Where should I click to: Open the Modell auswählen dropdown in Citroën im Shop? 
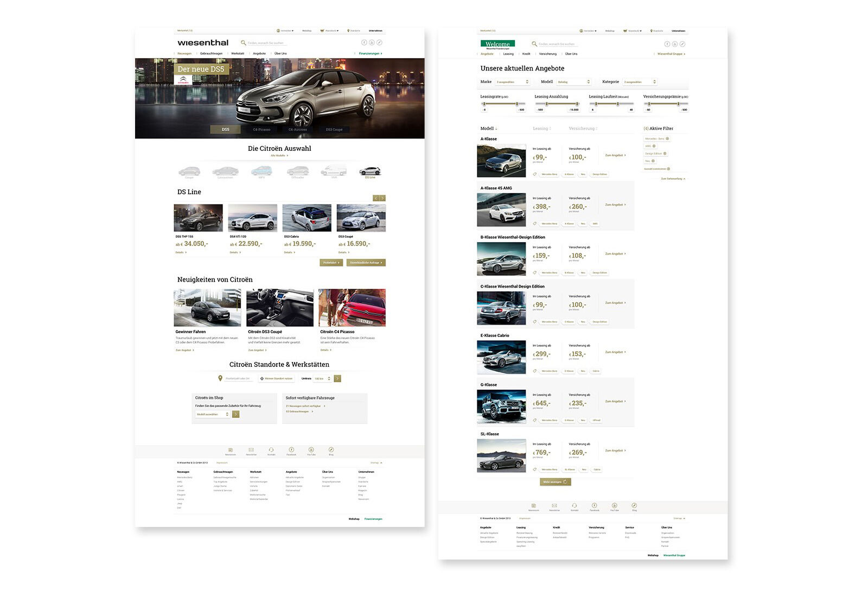[213, 414]
